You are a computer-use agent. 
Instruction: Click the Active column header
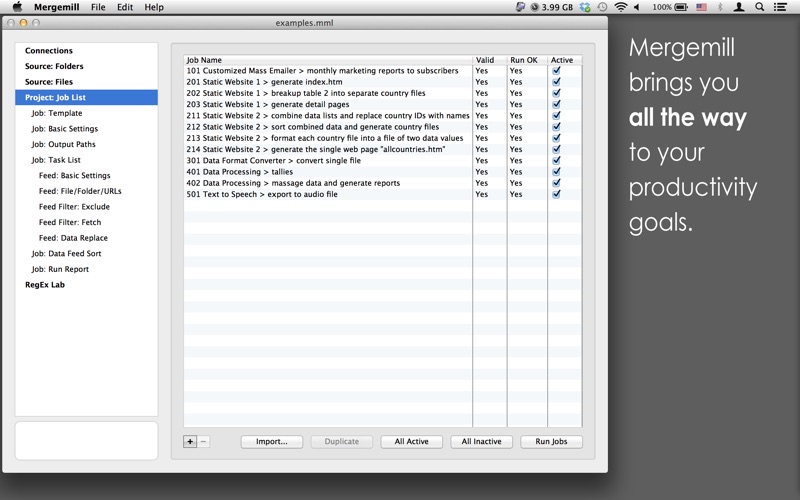[x=564, y=60]
